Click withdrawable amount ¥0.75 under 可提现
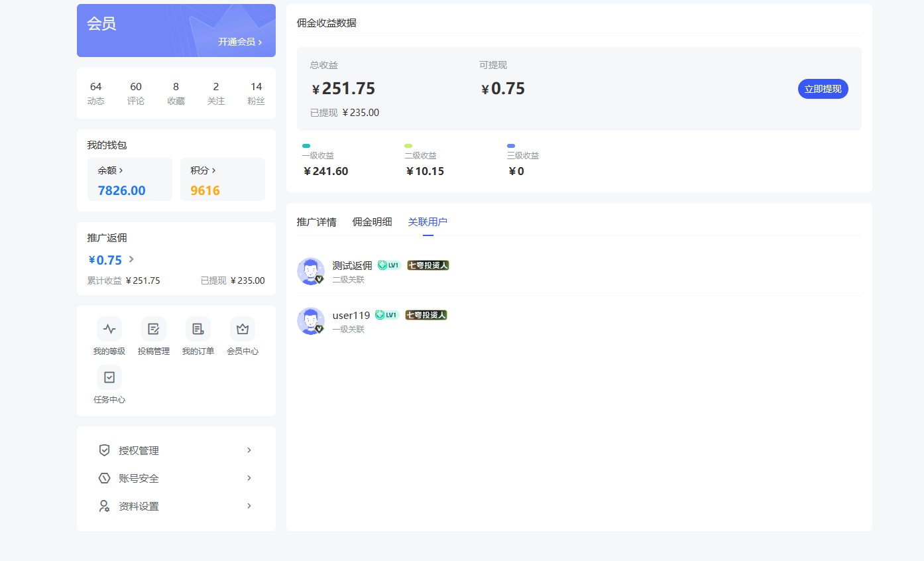Screen dimensions: 924x561 pyautogui.click(x=502, y=88)
